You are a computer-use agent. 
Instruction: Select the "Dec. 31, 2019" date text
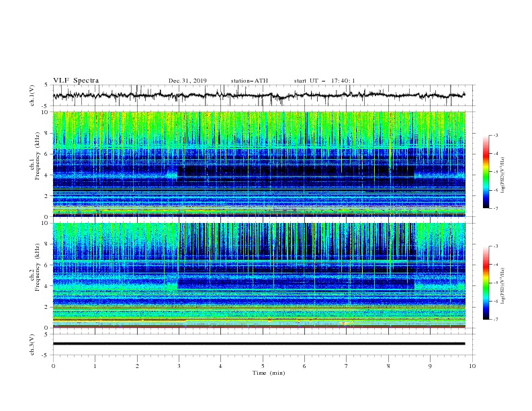[x=187, y=81]
